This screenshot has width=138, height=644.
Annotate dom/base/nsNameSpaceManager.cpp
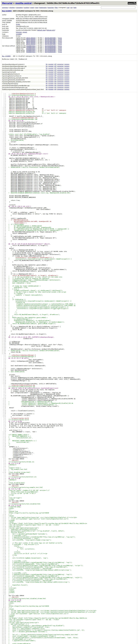pos(51,66)
